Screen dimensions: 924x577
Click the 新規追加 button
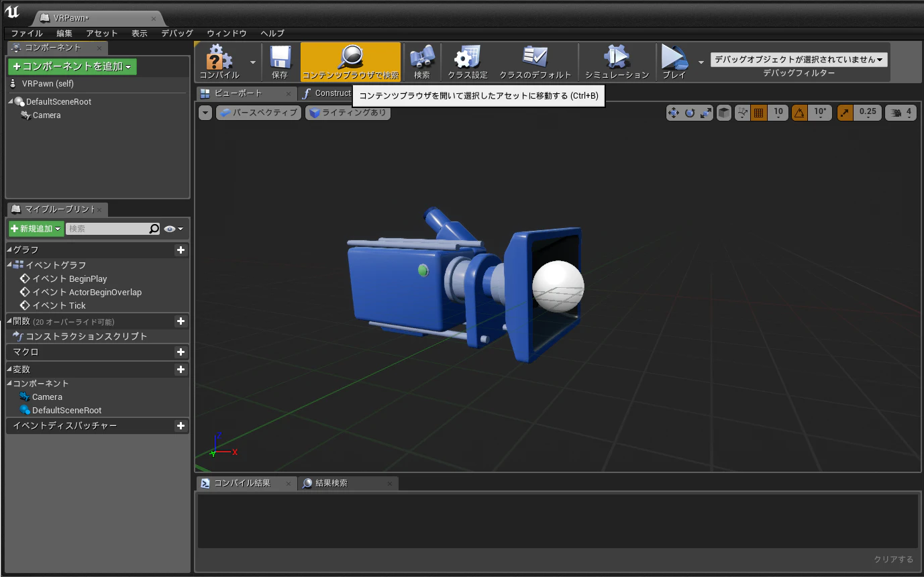point(36,229)
